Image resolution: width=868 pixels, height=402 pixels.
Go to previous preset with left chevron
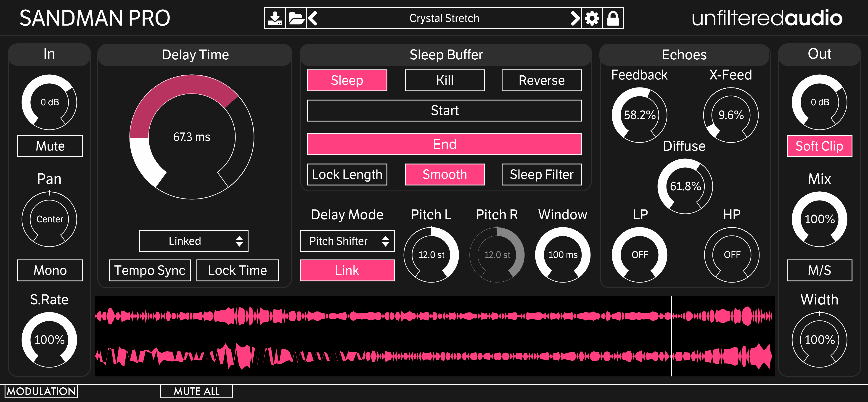313,18
